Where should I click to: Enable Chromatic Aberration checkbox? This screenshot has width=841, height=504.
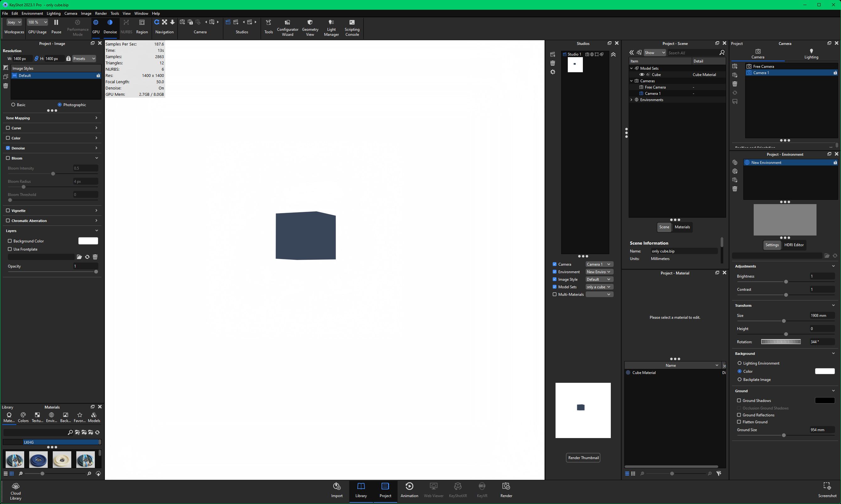[x=8, y=221]
